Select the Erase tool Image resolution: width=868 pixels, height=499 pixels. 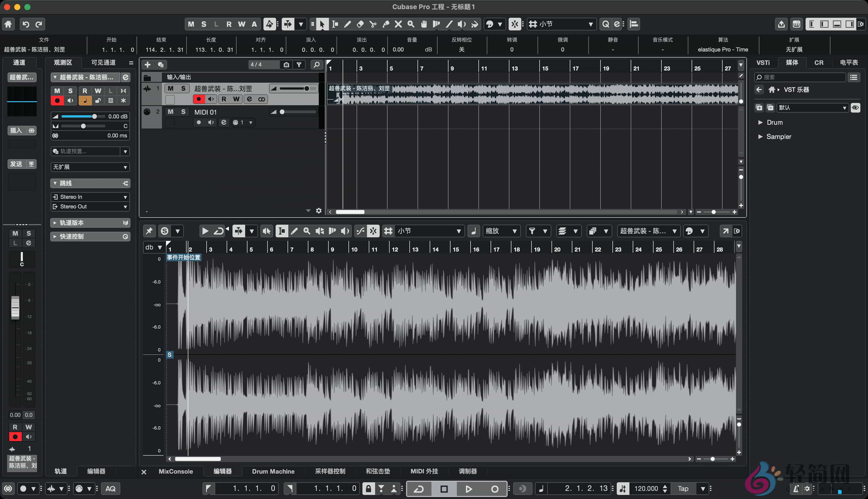pyautogui.click(x=360, y=24)
